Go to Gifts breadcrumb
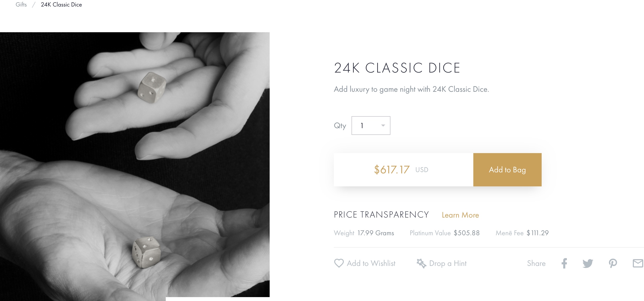This screenshot has height=301, width=644. [x=21, y=5]
